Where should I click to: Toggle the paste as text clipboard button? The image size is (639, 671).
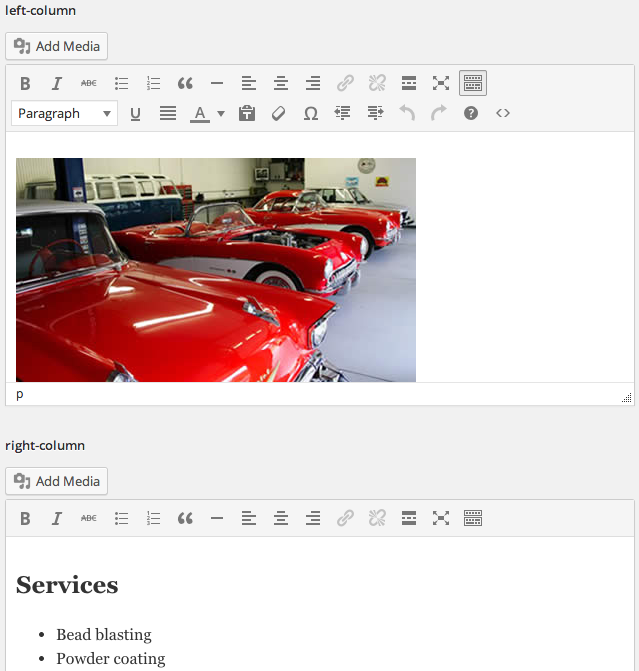point(247,114)
